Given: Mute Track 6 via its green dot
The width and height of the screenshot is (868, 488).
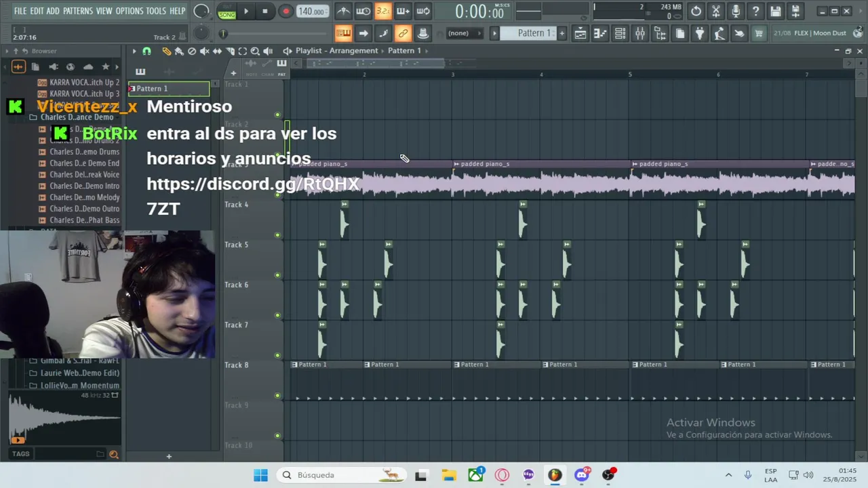Looking at the screenshot, I should 277,315.
